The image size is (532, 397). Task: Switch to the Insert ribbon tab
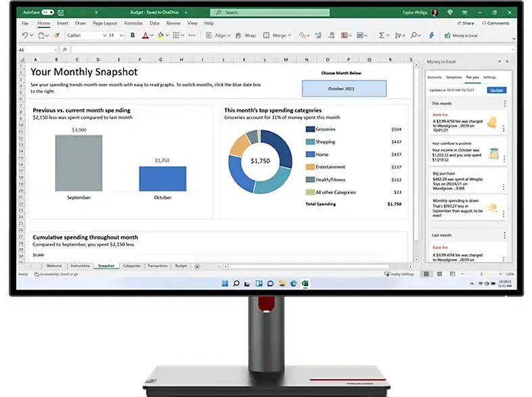pos(62,23)
